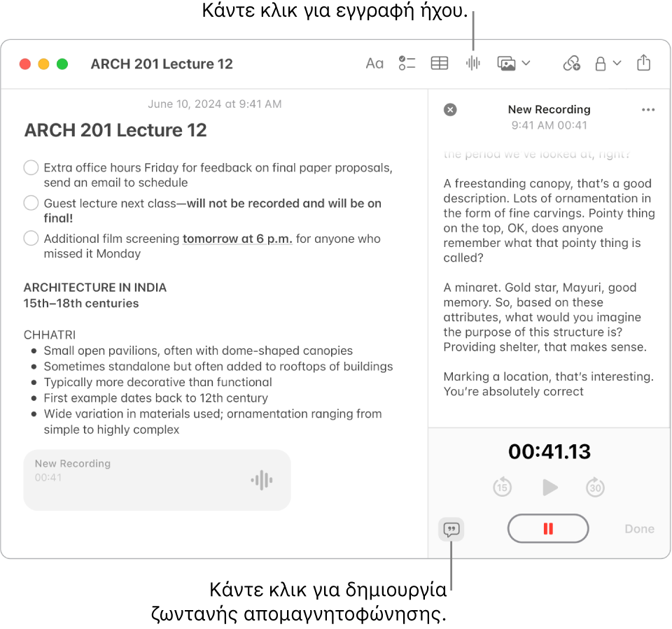Click the CHHATRI section label
This screenshot has width=672, height=629.
click(50, 334)
